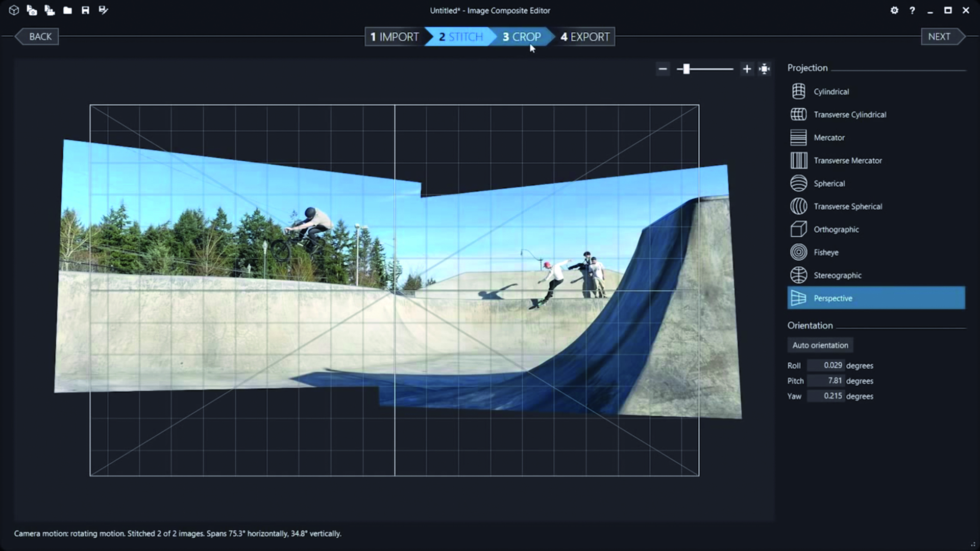
Task: Open project folder icon
Action: coord(67,10)
